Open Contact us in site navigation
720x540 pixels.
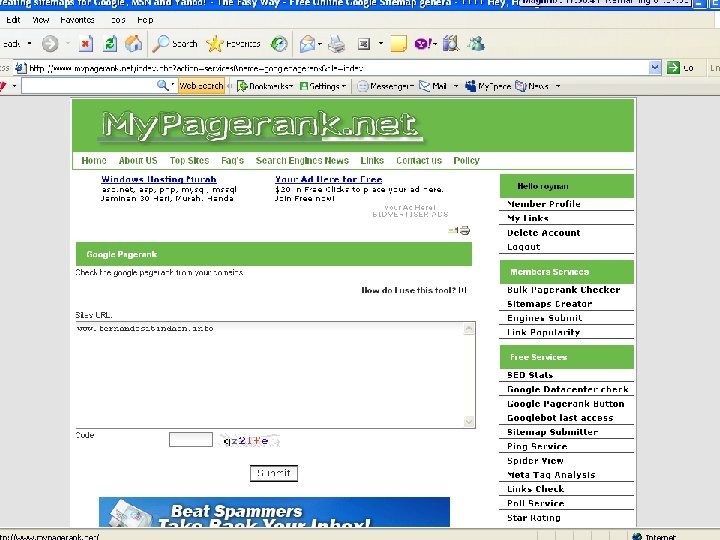point(419,160)
